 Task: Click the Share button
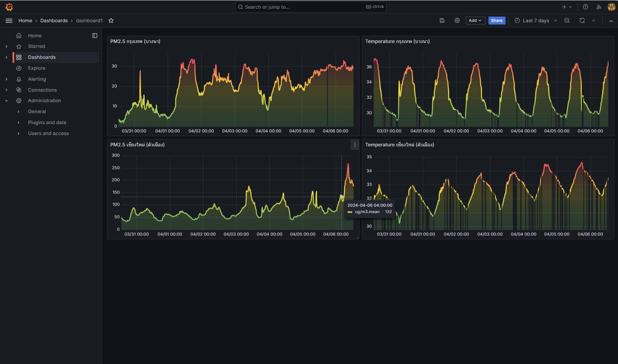(497, 20)
